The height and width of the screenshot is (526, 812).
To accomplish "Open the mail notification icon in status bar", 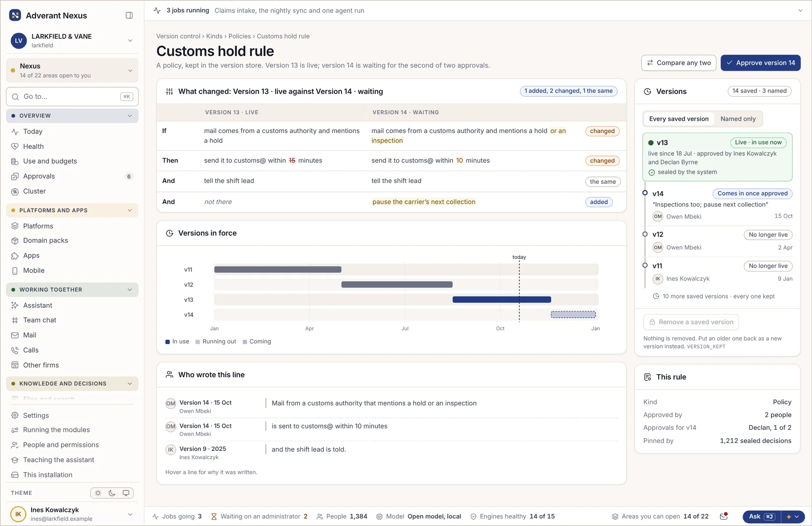I will coord(723,516).
